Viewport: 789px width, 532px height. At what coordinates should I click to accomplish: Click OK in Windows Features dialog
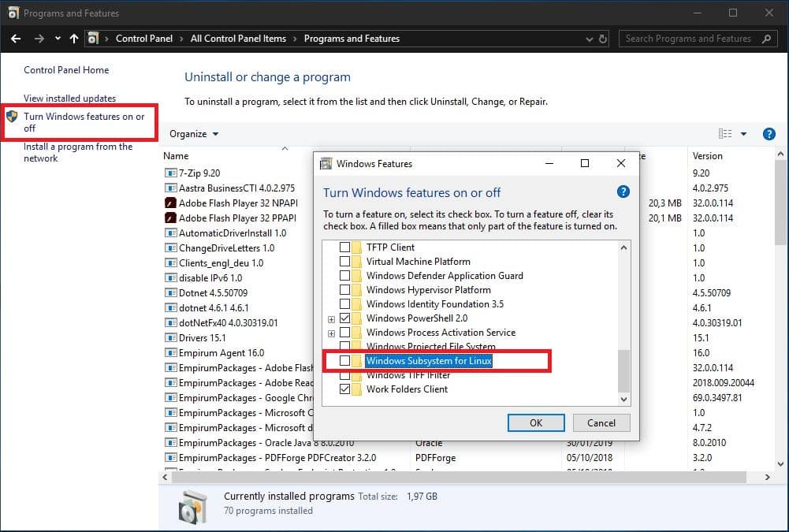pyautogui.click(x=536, y=422)
